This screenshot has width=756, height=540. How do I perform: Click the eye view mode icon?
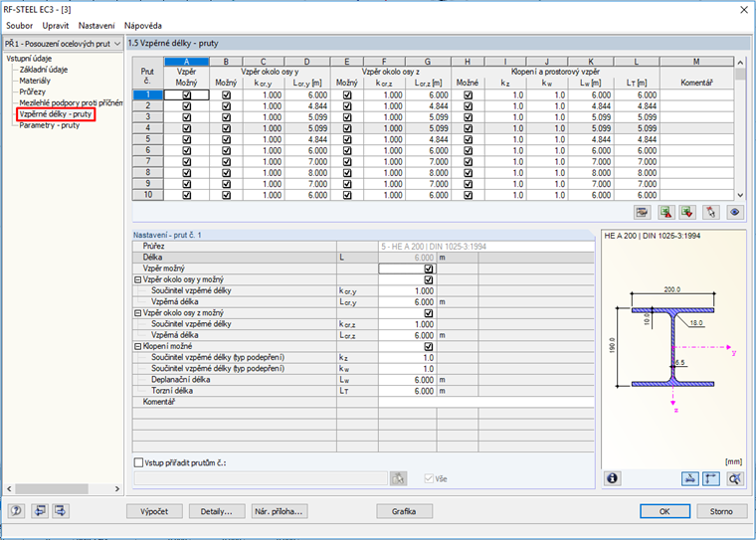(735, 212)
